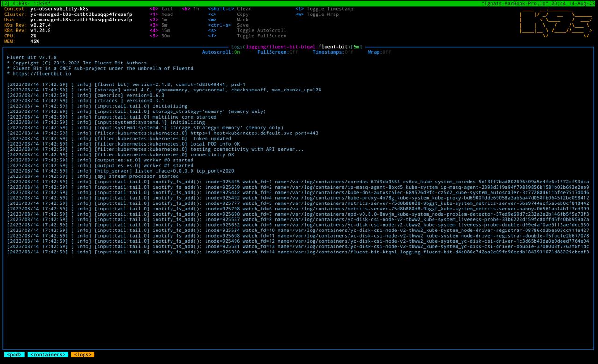Click the K8s Rev value v1.24.8
This screenshot has width=598, height=364.
tap(40, 30)
